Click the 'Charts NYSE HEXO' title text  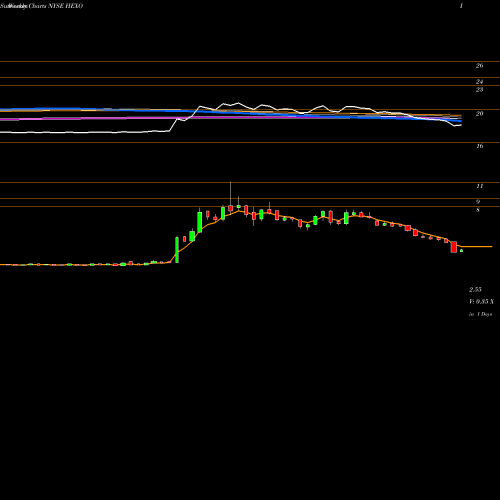click(56, 6)
